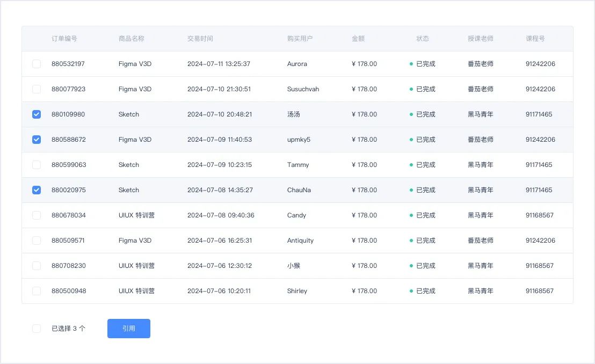Click buyer name ChauNa

tap(299, 190)
